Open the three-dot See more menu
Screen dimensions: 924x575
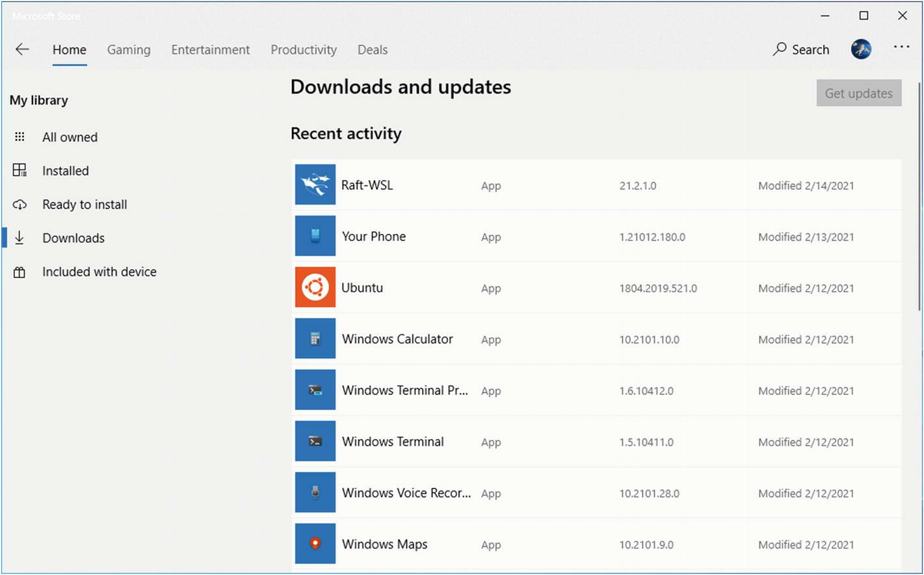[x=901, y=47]
